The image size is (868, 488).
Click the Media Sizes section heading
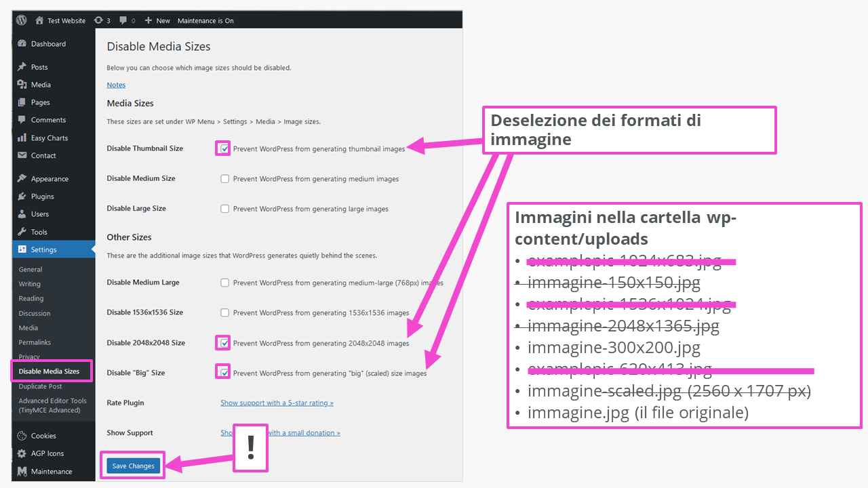coord(130,104)
